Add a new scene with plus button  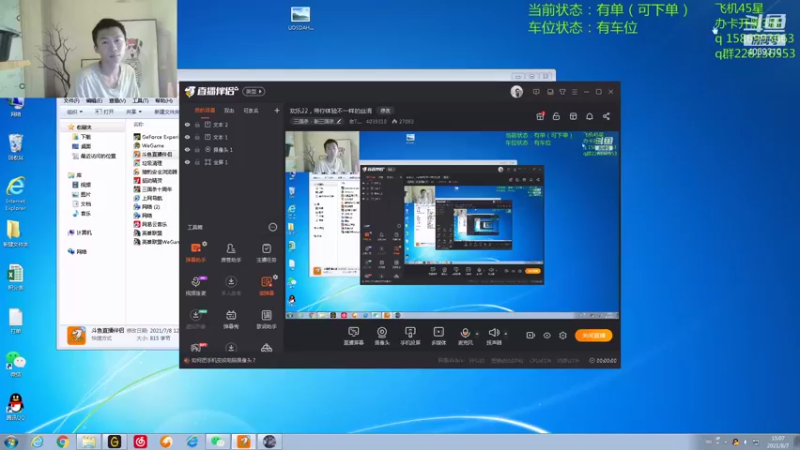[277, 110]
